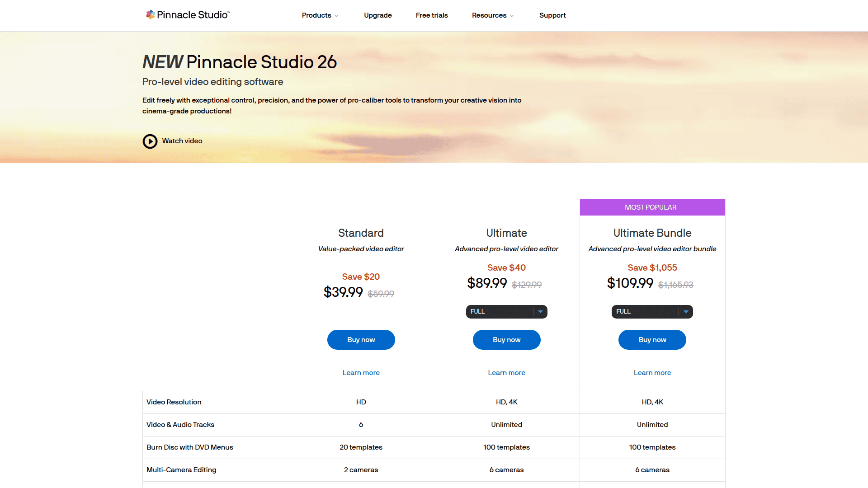Screen dimensions: 868x488
Task: Go to the Upgrade page
Action: click(x=378, y=15)
